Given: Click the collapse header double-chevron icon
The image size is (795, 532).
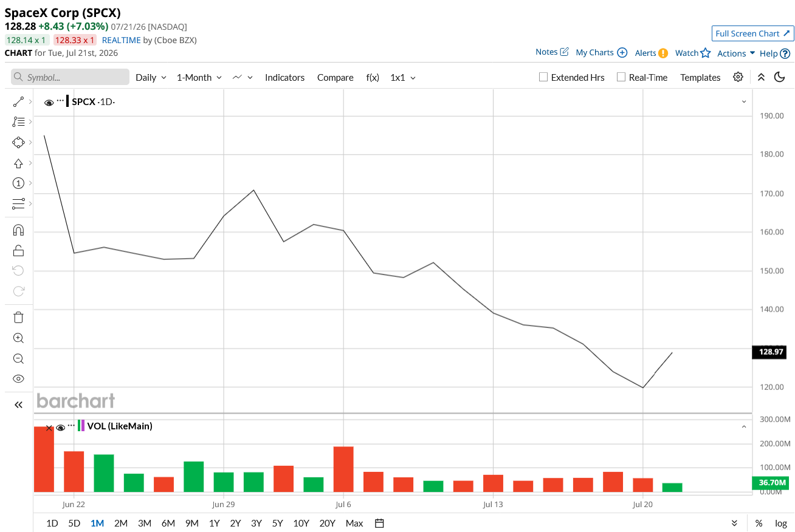Looking at the screenshot, I should pyautogui.click(x=761, y=77).
